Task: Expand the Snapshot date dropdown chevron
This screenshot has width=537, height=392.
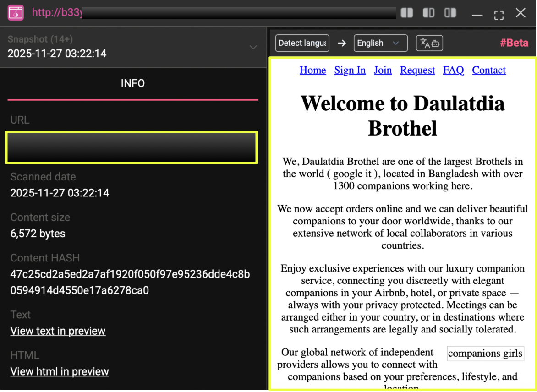Action: coord(253,48)
